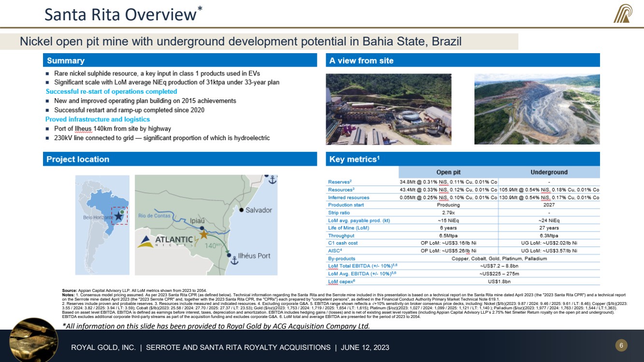Click the Royal Gold logo in top corner
644x362 pixels.
[x=623, y=14]
